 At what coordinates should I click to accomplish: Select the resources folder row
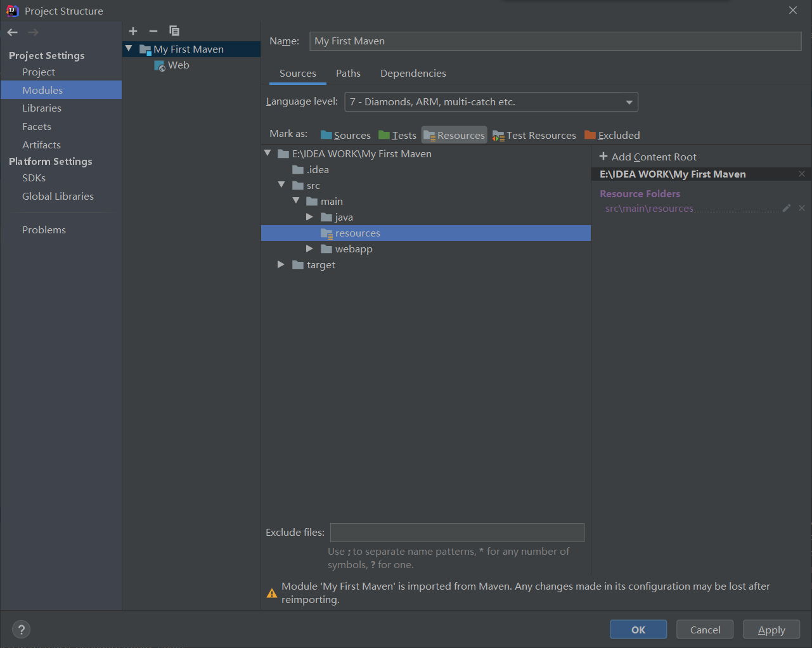tap(426, 233)
